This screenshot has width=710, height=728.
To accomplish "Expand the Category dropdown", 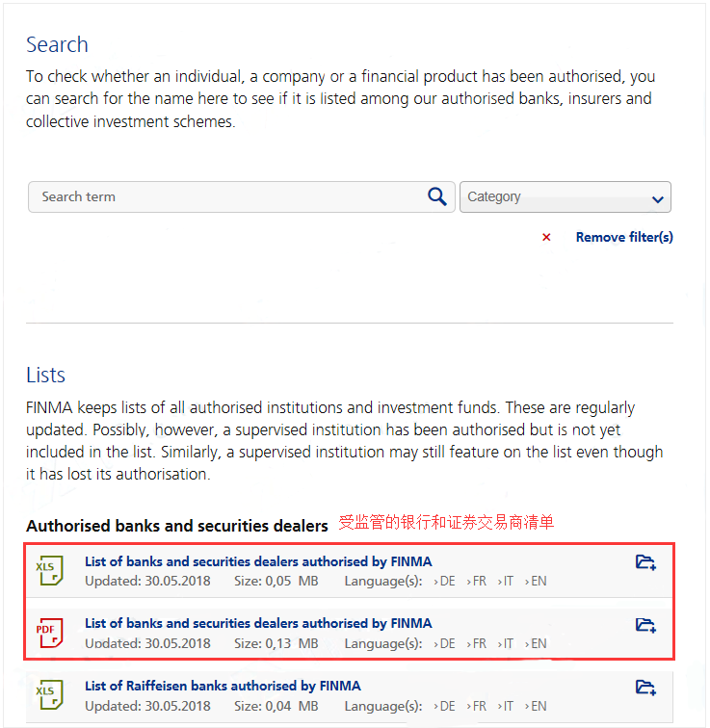I will 565,196.
